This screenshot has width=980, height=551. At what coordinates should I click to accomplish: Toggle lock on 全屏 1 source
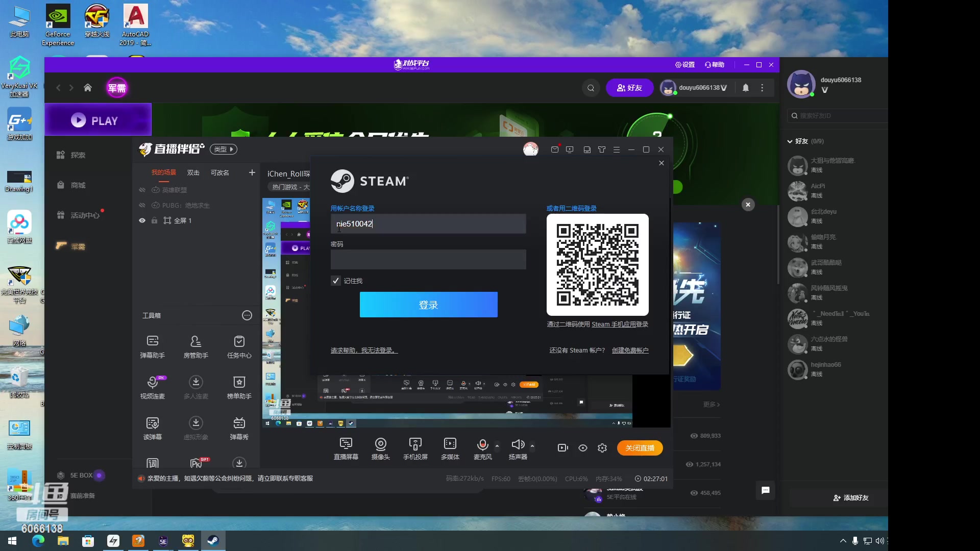[x=154, y=220]
